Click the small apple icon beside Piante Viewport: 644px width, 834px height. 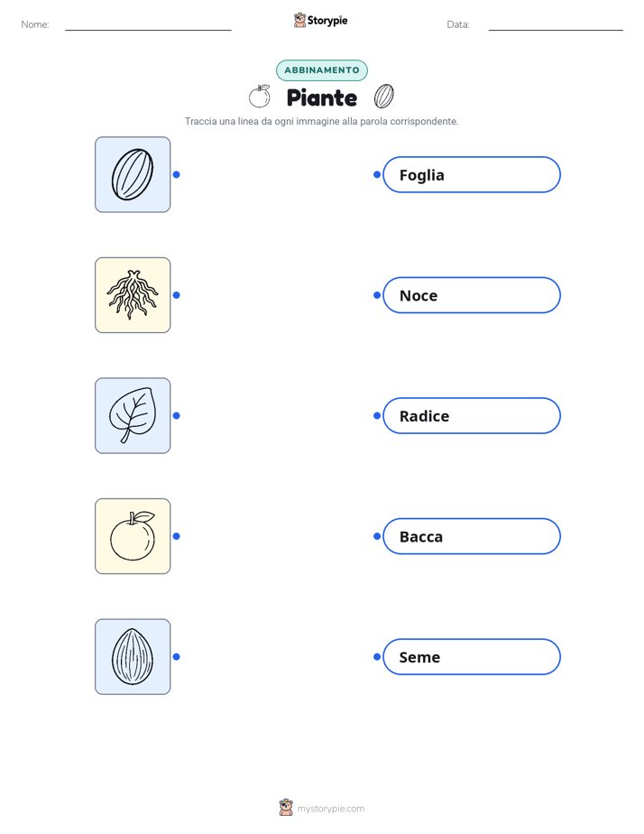pyautogui.click(x=259, y=97)
